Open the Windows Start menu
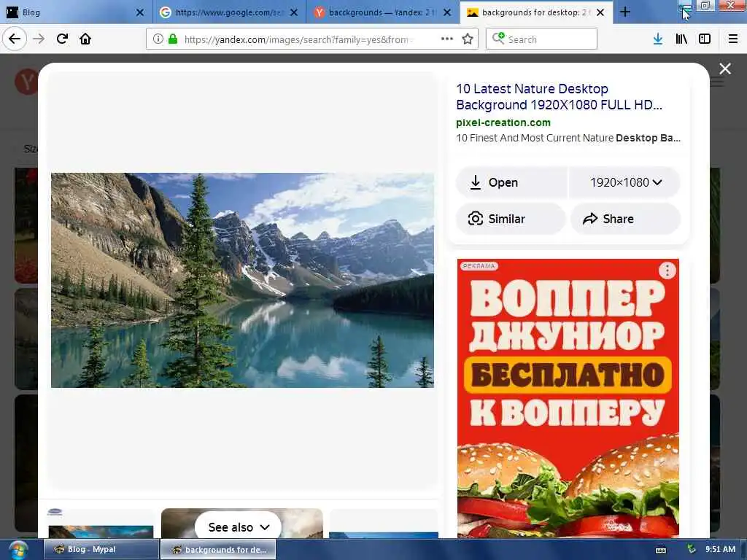Image resolution: width=747 pixels, height=560 pixels. click(18, 550)
